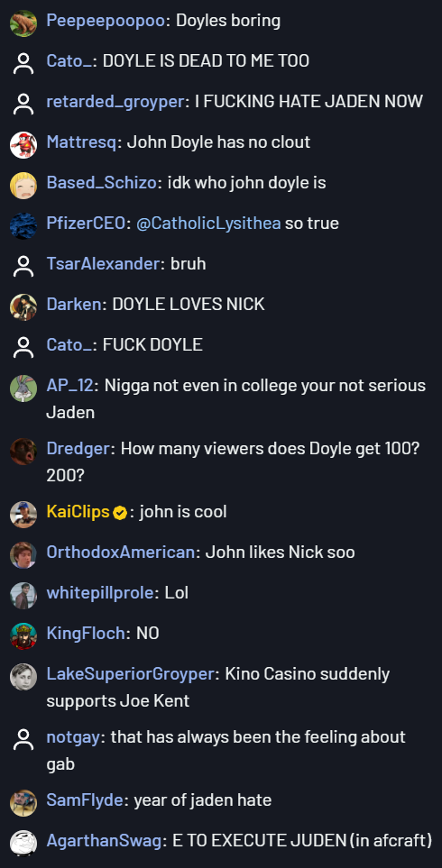
Task: Click Peepeepoopoo's frog avatar
Action: (23, 23)
